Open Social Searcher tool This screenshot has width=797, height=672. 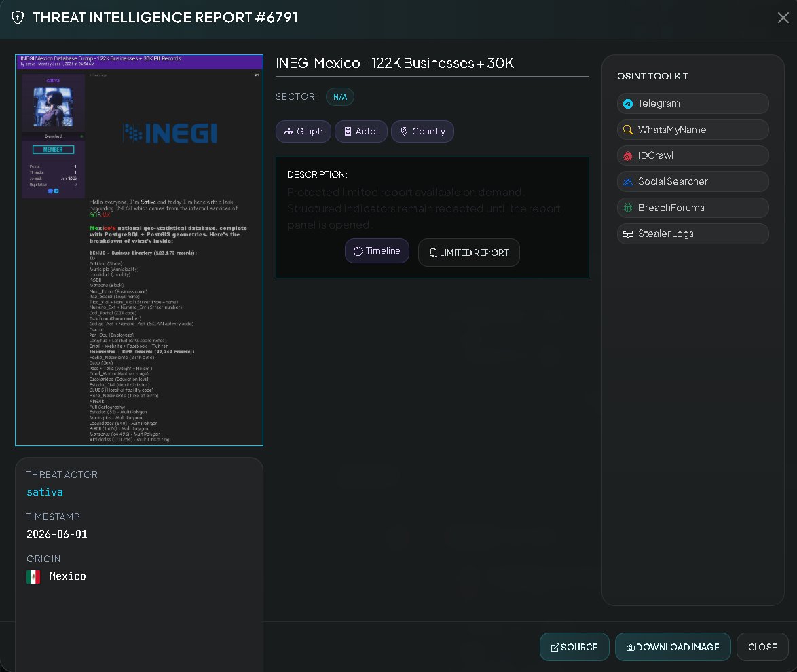tap(693, 181)
